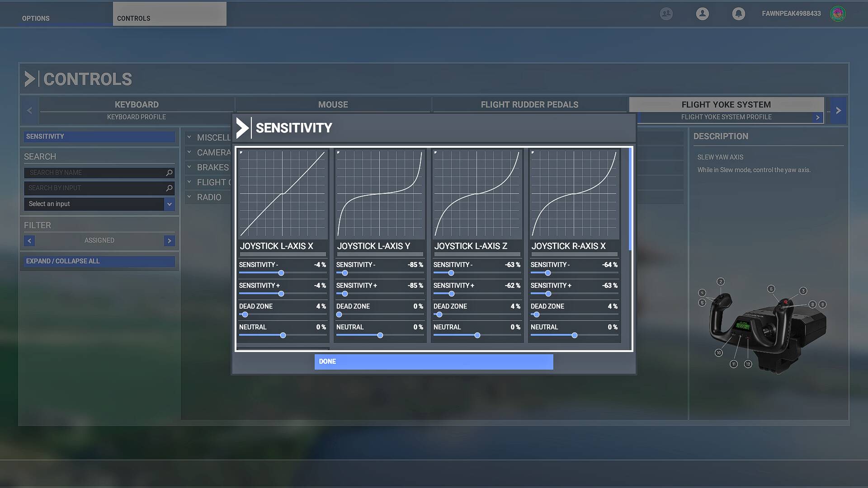The height and width of the screenshot is (488, 868).
Task: Click Joystick L-Axis Y Sensitivity- slider handle
Action: click(345, 273)
